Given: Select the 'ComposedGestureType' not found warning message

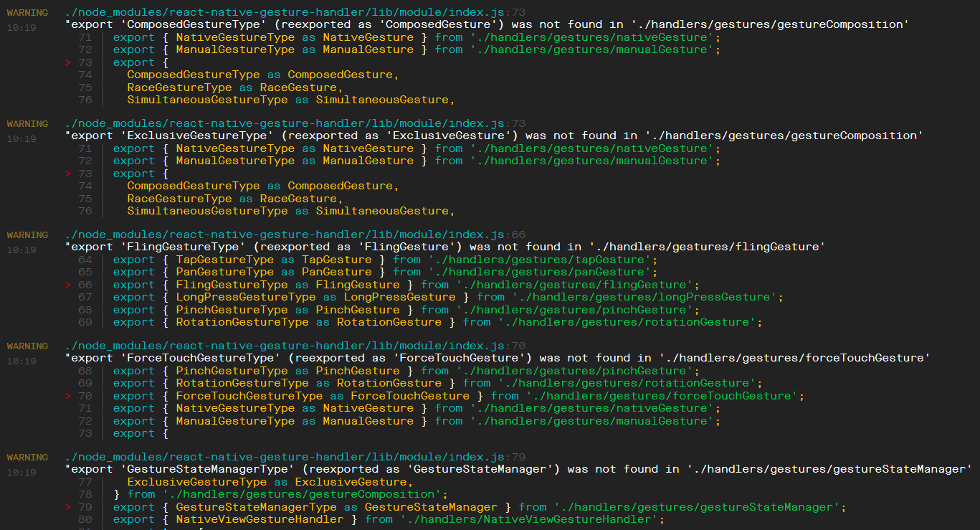Looking at the screenshot, I should click(487, 24).
